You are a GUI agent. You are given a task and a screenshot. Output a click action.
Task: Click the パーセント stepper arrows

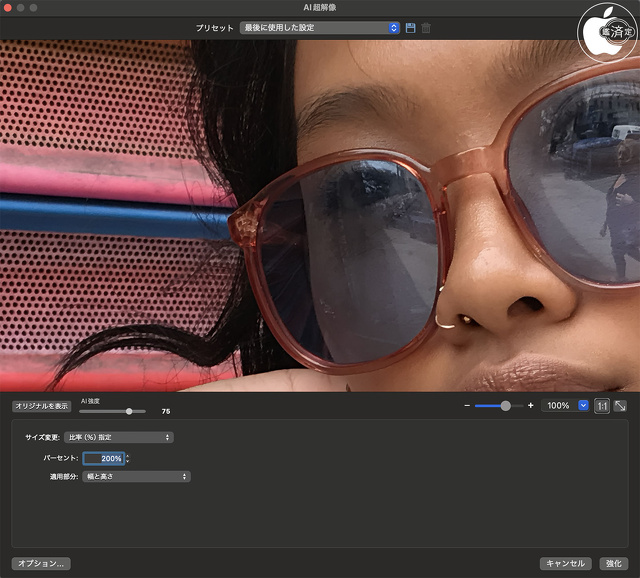128,458
